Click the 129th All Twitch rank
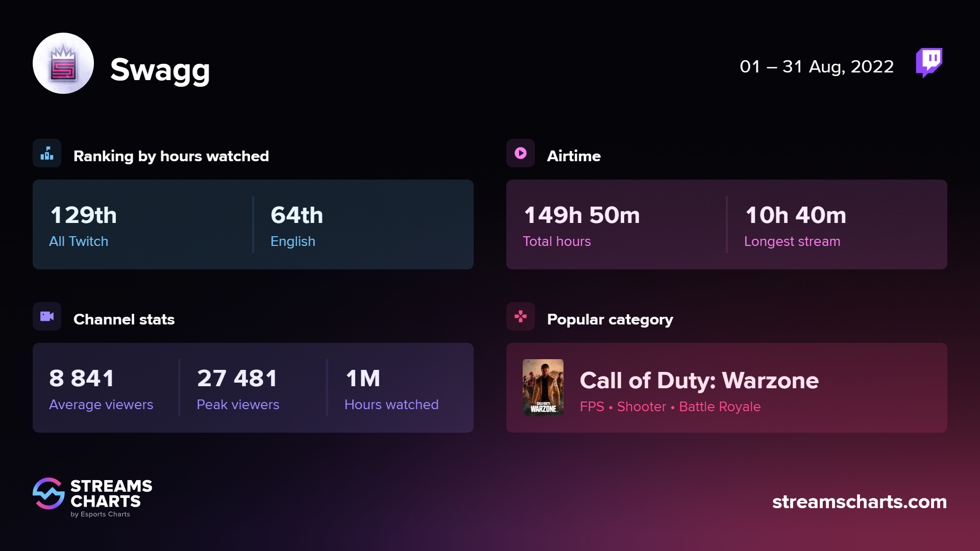The image size is (980, 551). (x=84, y=215)
